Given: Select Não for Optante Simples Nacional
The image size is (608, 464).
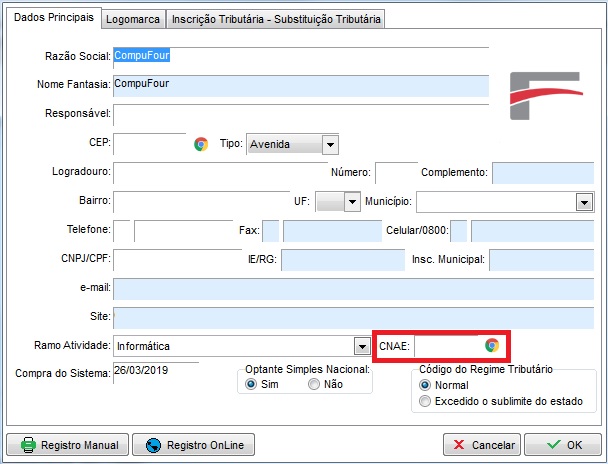Looking at the screenshot, I should [314, 384].
